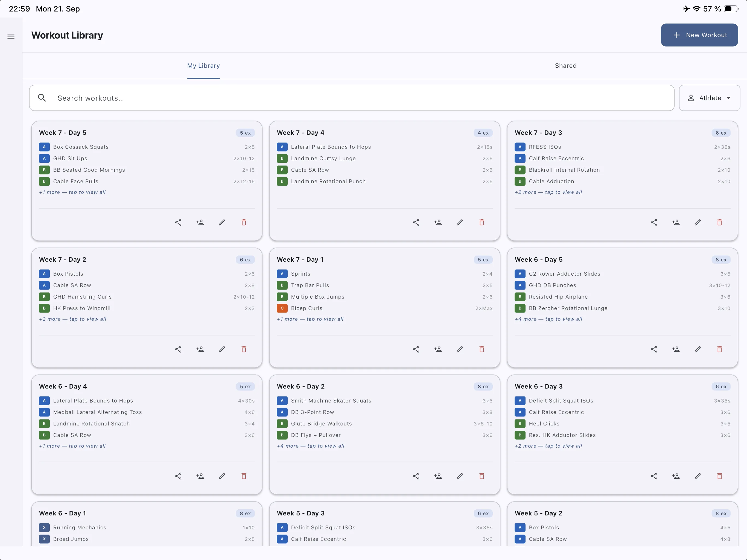Screen dimensions: 747x560
Task: Assign Week 7 - Day 2 to an athlete
Action: point(200,349)
